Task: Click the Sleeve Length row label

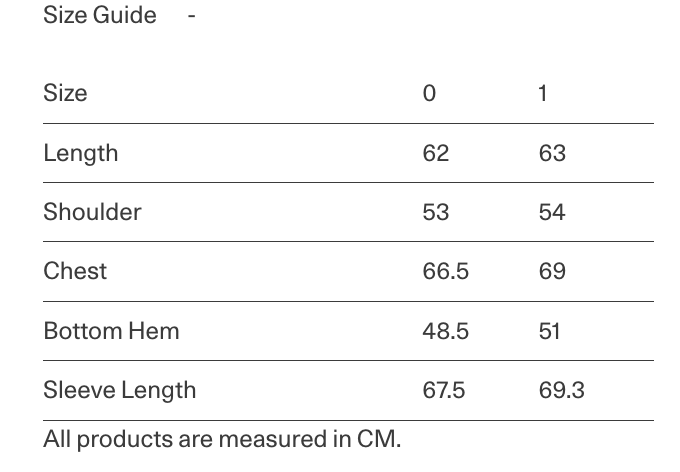Action: point(120,390)
